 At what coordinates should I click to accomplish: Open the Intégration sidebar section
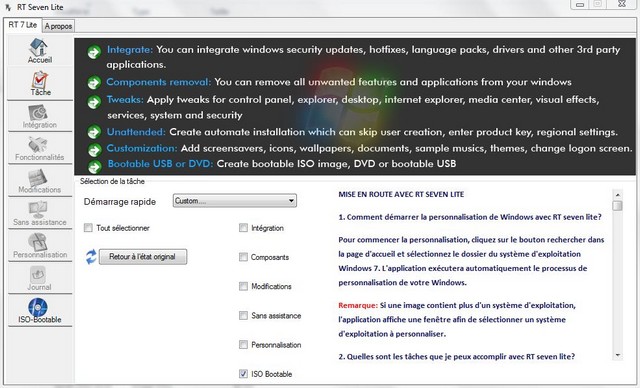(x=40, y=116)
